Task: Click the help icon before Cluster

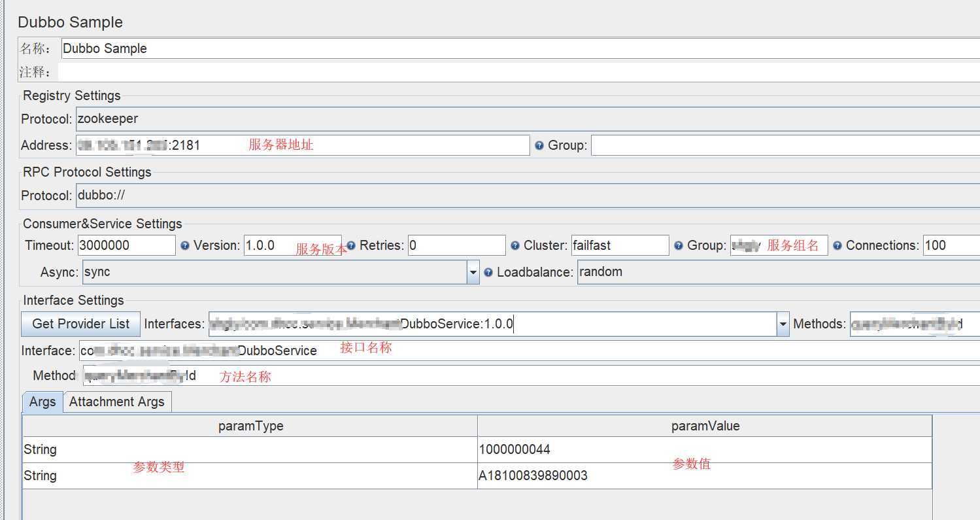Action: pos(515,246)
